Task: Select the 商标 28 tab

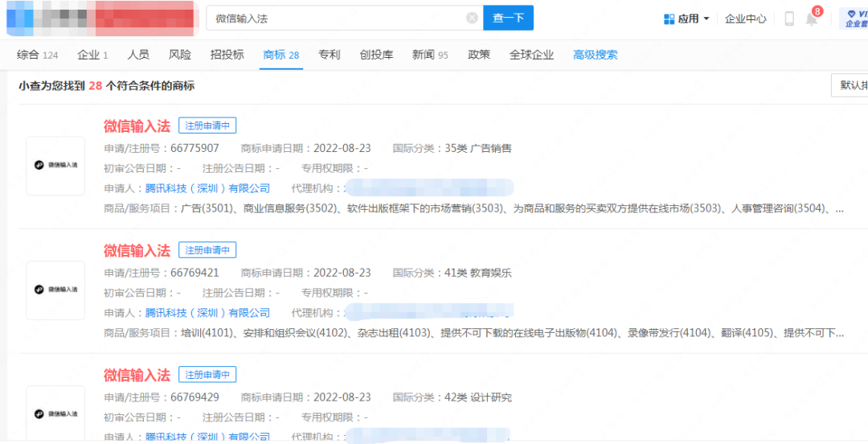Action: [281, 55]
